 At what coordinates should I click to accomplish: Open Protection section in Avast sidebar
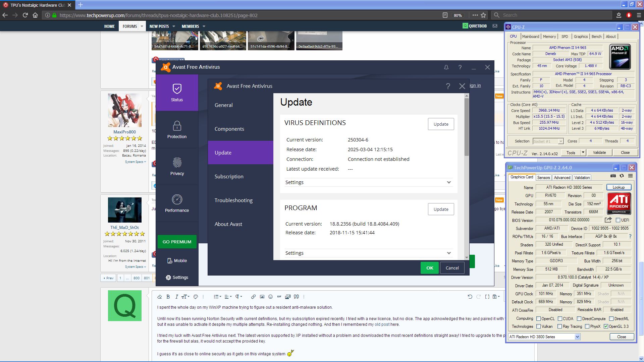[177, 130]
